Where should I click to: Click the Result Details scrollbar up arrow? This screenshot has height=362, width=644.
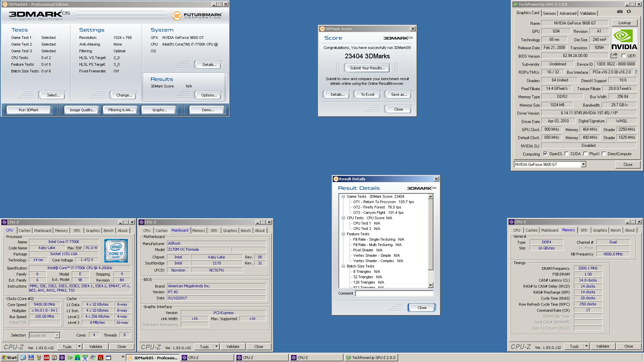tap(431, 197)
